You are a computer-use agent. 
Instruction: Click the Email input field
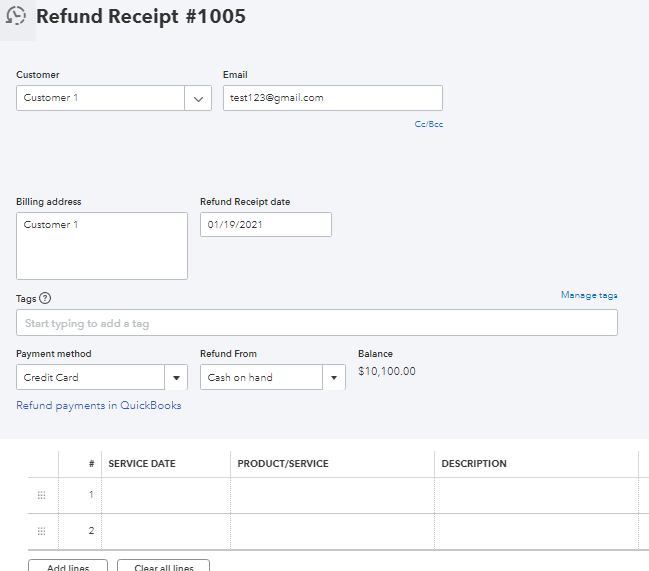tap(331, 98)
